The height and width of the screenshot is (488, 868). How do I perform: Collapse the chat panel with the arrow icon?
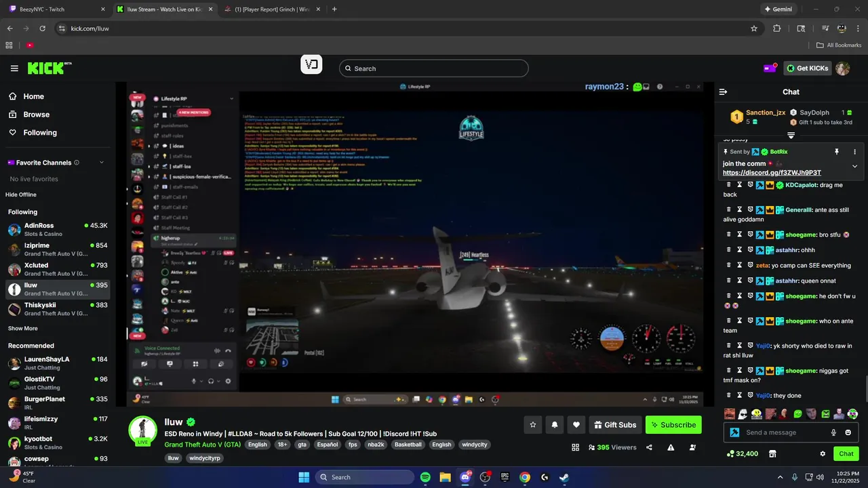[723, 91]
